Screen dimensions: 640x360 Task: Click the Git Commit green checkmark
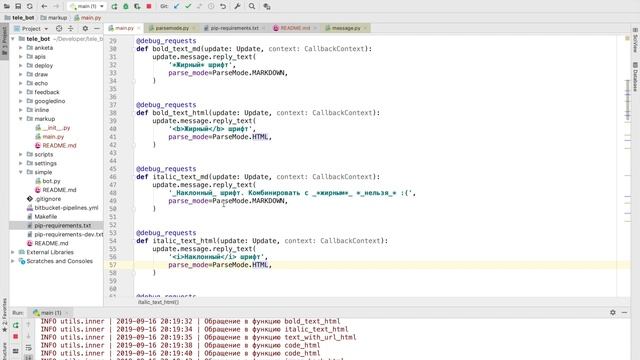(188, 6)
